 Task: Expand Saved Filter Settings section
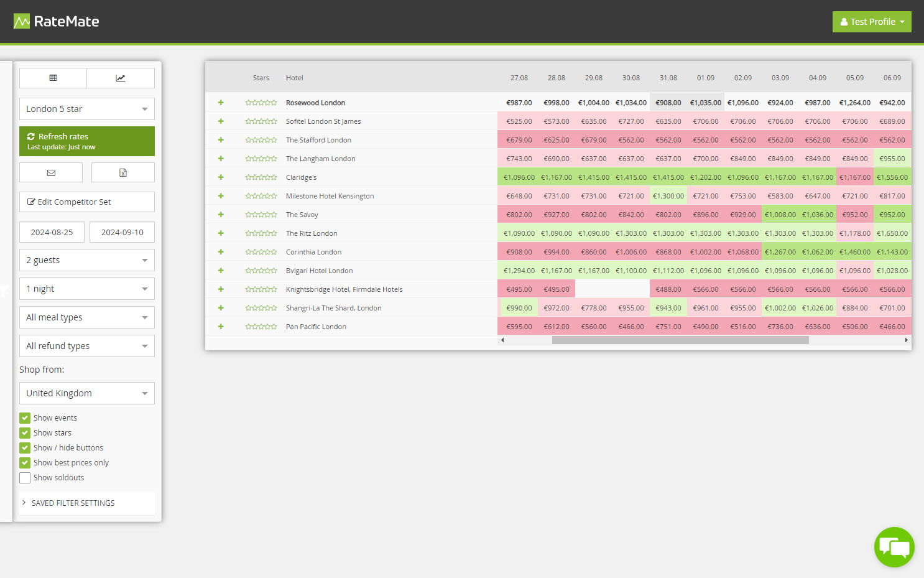coord(87,503)
